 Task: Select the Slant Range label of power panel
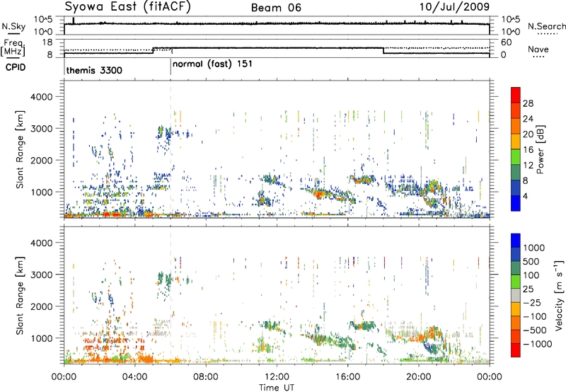[20, 149]
